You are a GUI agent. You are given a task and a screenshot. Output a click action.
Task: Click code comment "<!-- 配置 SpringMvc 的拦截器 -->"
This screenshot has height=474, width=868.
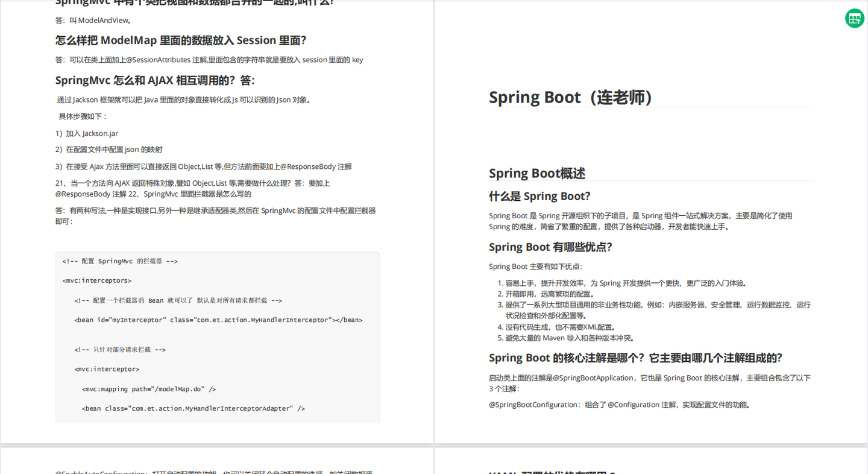[120, 261]
